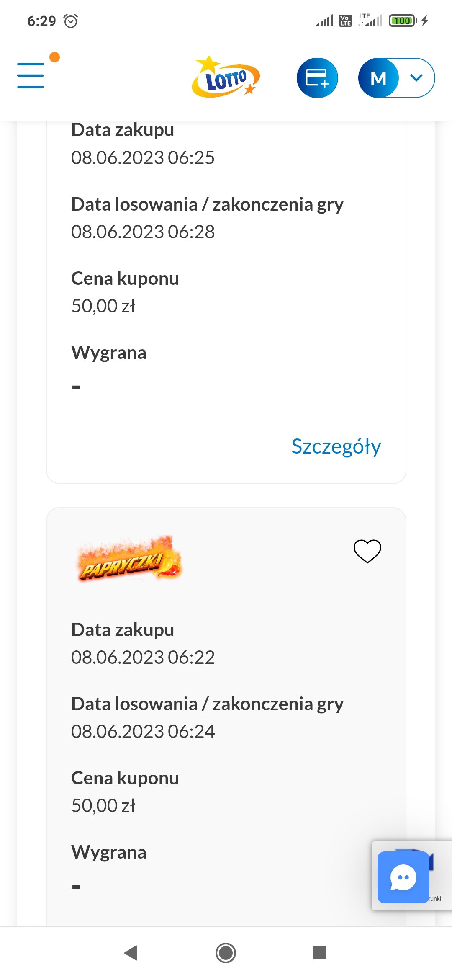Image resolution: width=452 pixels, height=980 pixels.
Task: Open the chat support bubble
Action: tap(403, 877)
